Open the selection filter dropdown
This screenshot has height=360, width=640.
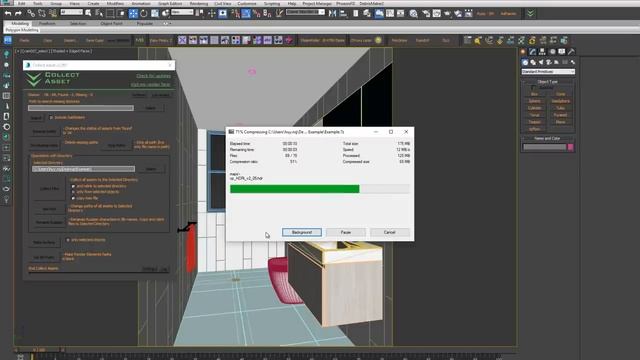click(x=71, y=12)
